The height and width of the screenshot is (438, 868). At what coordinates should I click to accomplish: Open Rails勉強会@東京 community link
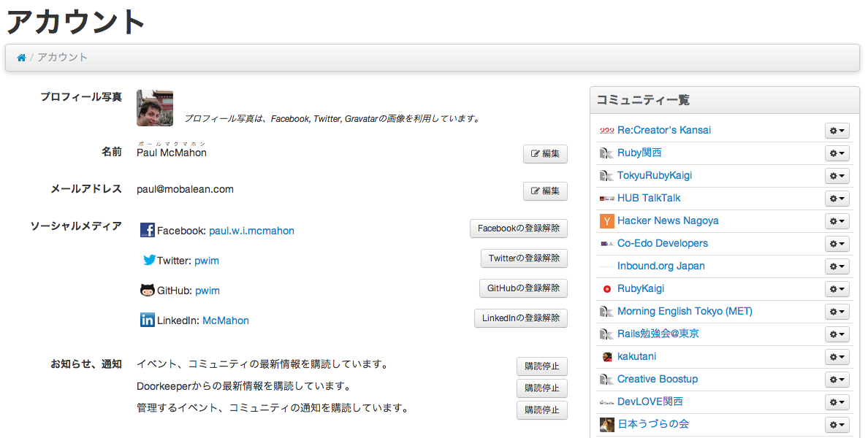coord(658,334)
